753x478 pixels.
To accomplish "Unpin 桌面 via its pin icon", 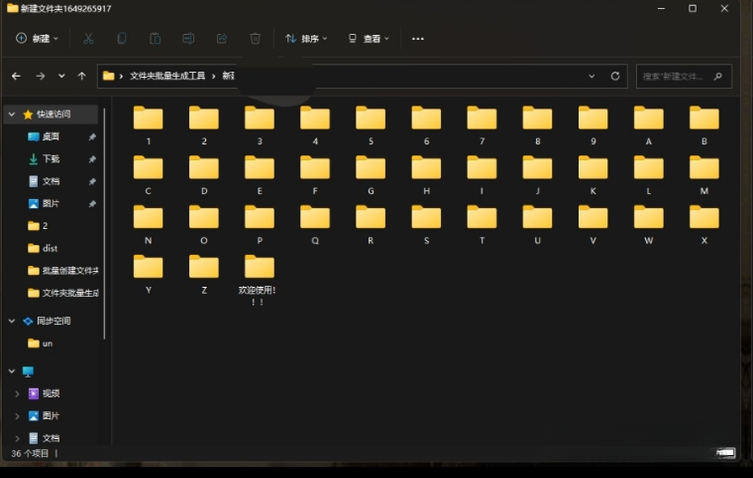I will pos(92,137).
